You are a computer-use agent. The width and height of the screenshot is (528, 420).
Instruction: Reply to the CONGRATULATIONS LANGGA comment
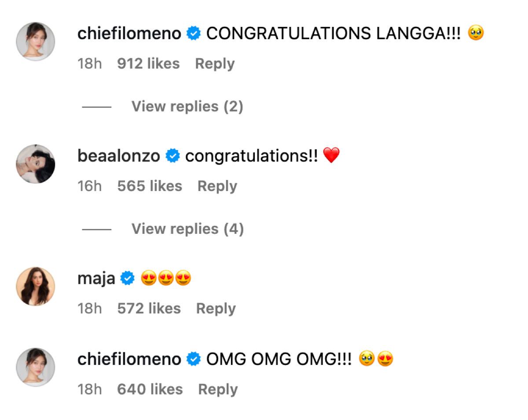point(215,64)
